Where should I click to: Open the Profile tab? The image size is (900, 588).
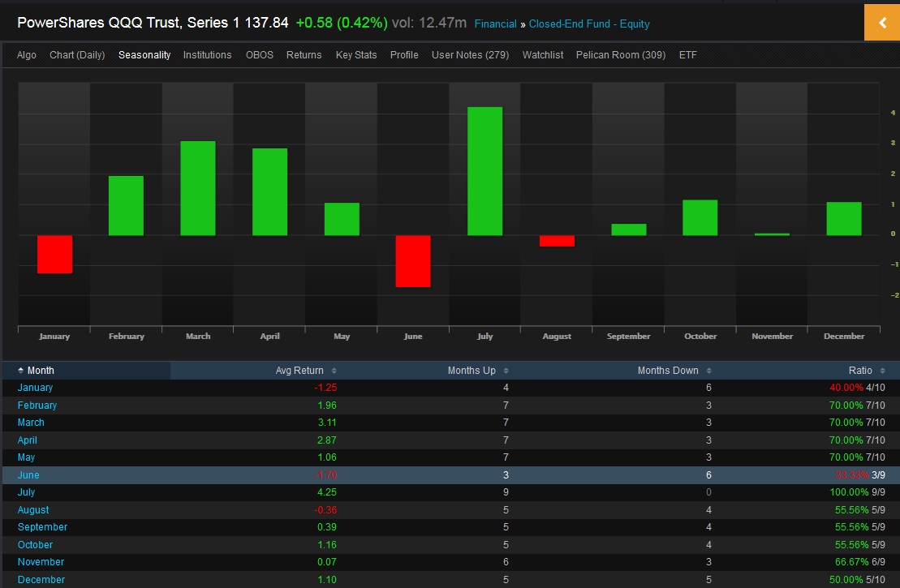click(404, 55)
